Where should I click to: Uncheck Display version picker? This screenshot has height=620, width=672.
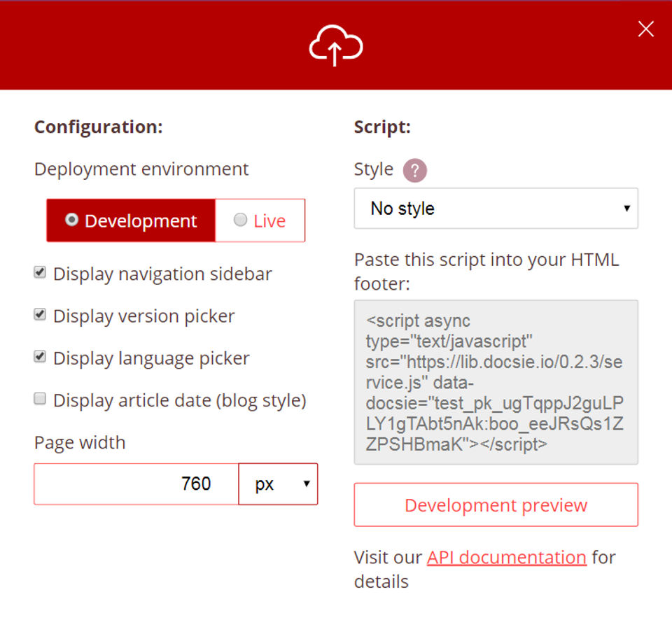(40, 314)
